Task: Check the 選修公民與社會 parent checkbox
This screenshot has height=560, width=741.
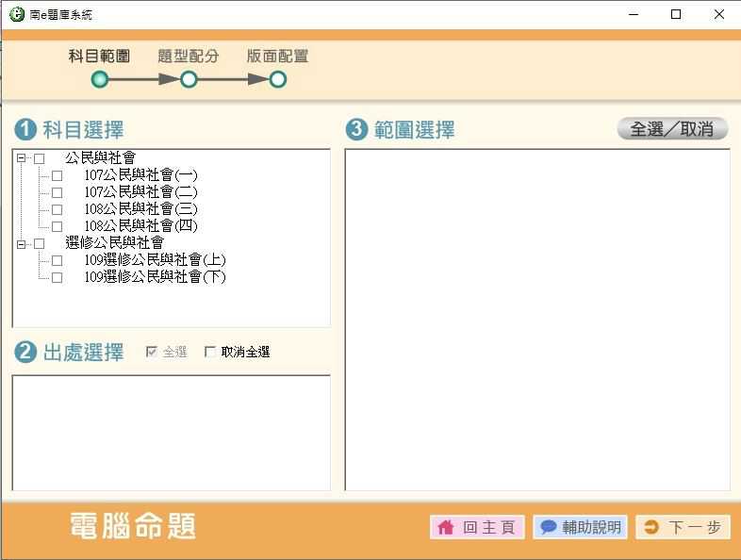Action: pyautogui.click(x=40, y=243)
